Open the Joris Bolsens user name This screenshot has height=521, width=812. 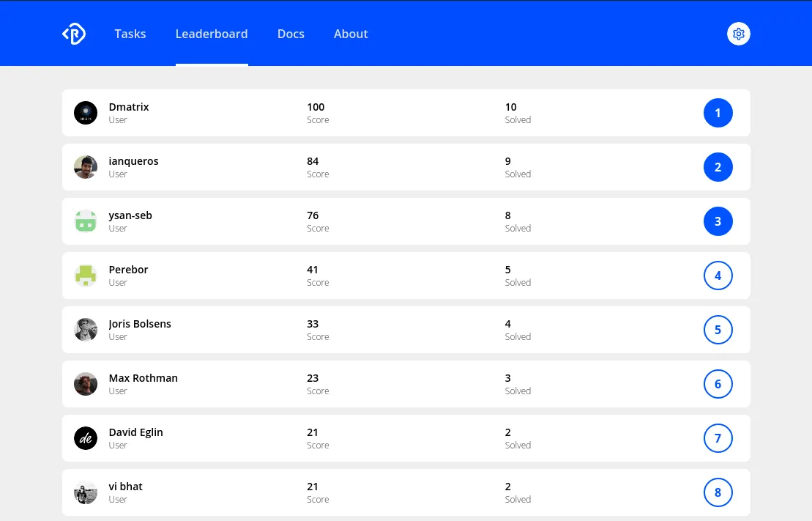coord(140,324)
